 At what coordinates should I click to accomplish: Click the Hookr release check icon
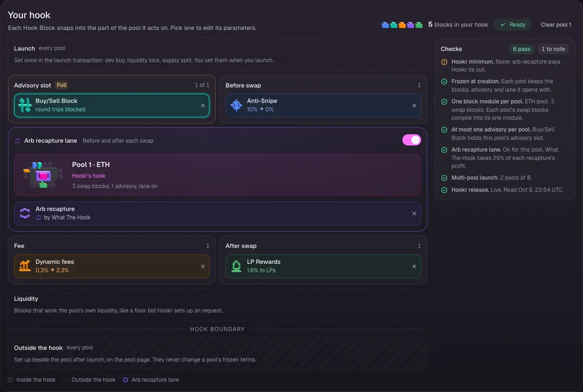pyautogui.click(x=444, y=190)
